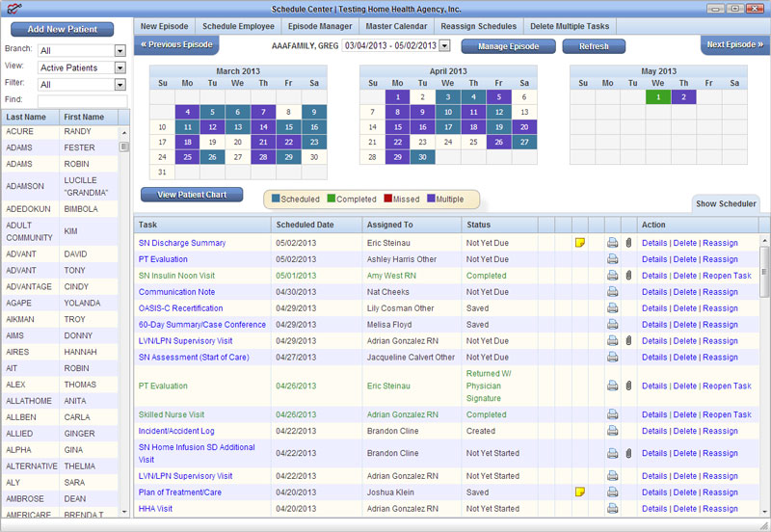
Task: Print the SN Assessment (Start of Care) task
Action: [612, 357]
